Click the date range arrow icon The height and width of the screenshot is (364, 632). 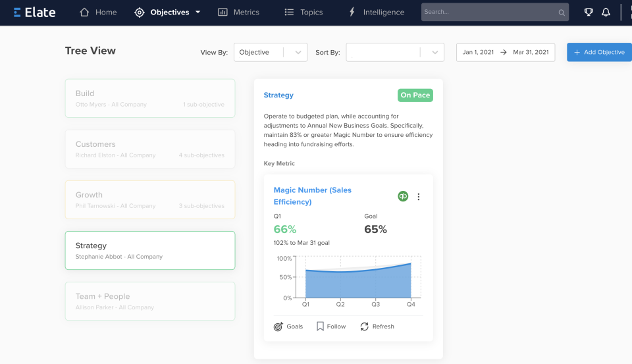coord(504,52)
